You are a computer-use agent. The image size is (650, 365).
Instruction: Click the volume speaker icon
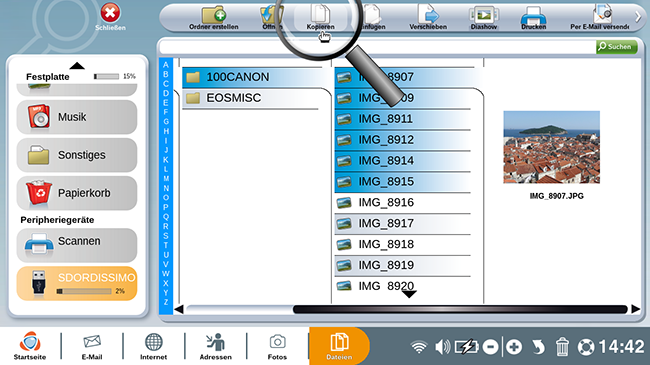[x=442, y=347]
